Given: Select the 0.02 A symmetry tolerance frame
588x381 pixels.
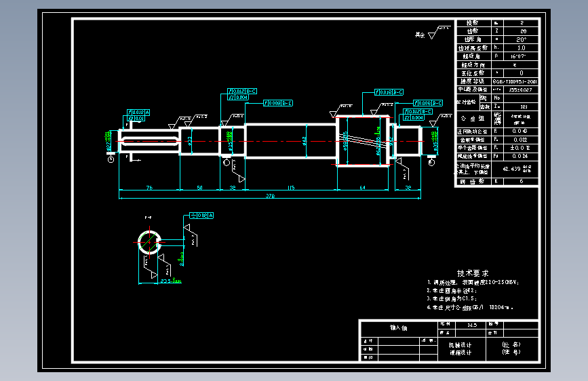Looking at the screenshot, I should click(x=201, y=216).
